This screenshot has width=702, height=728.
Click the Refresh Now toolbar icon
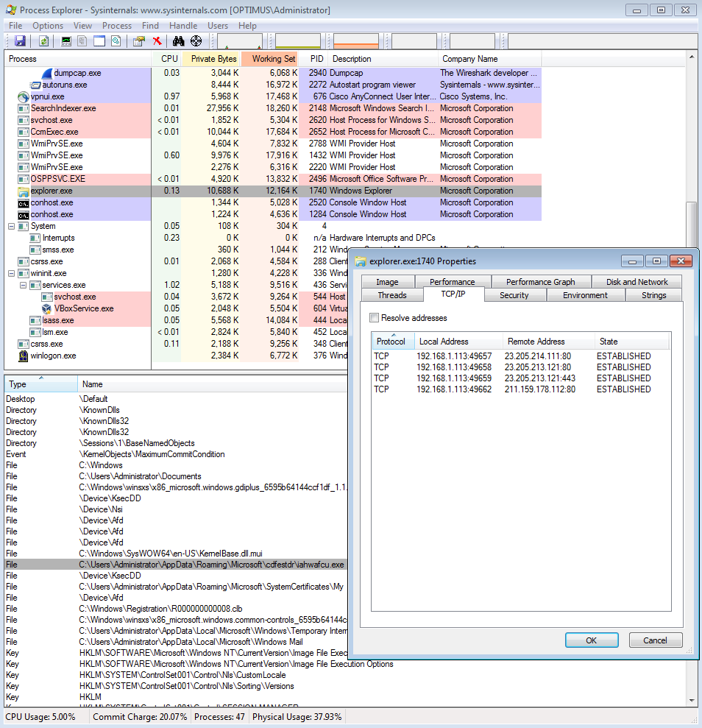point(43,41)
